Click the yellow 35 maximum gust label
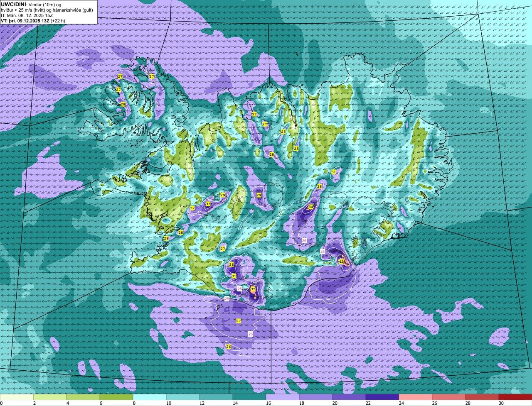 [253, 289]
